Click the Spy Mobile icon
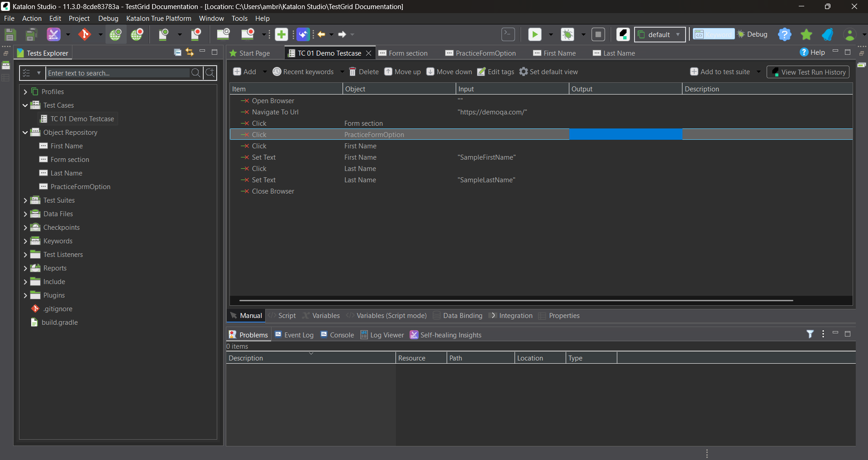 [x=163, y=34]
